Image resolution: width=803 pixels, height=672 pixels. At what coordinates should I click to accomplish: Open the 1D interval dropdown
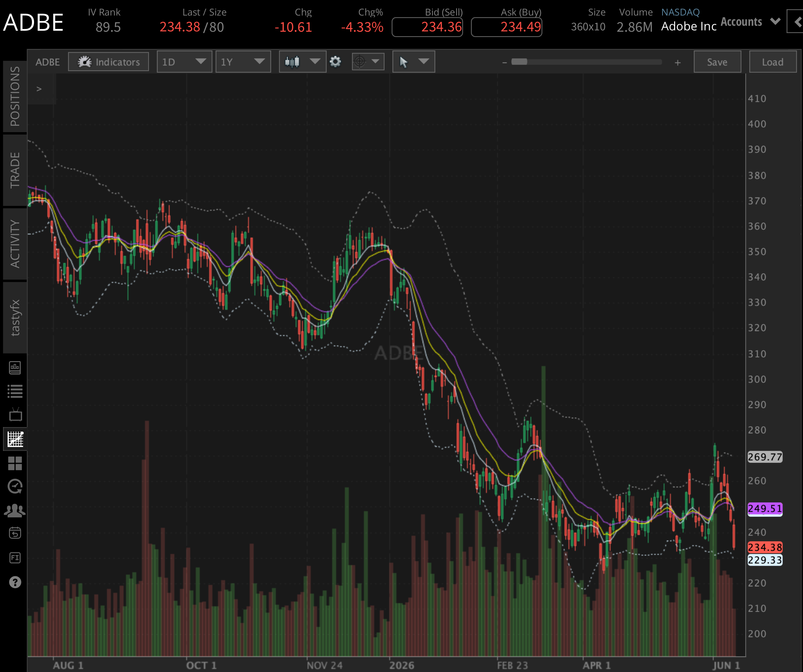(184, 62)
